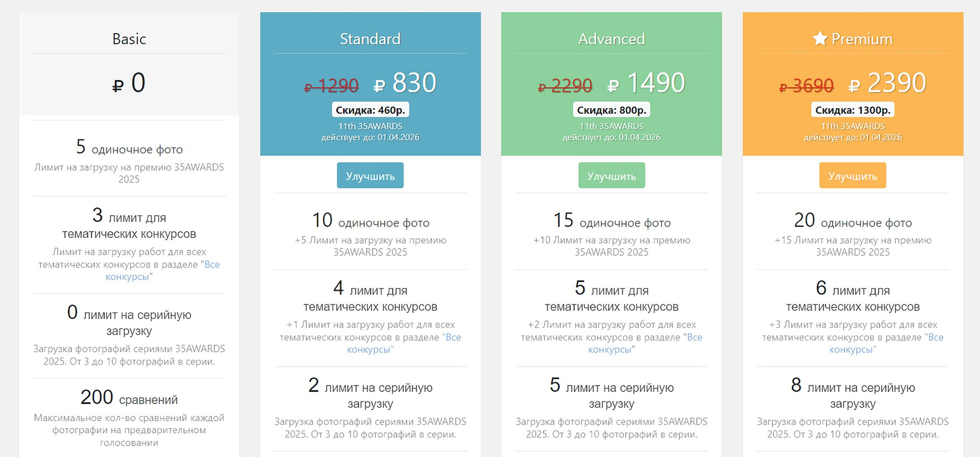Click the '200 сравнений' heading in Basic

[x=129, y=397]
